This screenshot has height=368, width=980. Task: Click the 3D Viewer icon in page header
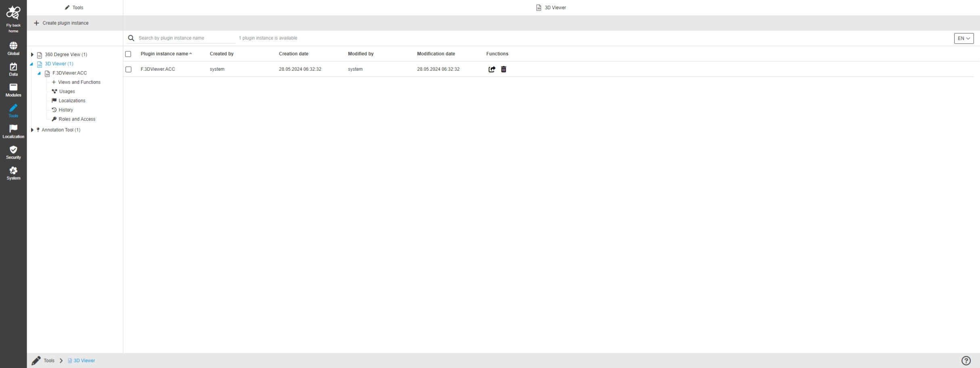click(538, 8)
